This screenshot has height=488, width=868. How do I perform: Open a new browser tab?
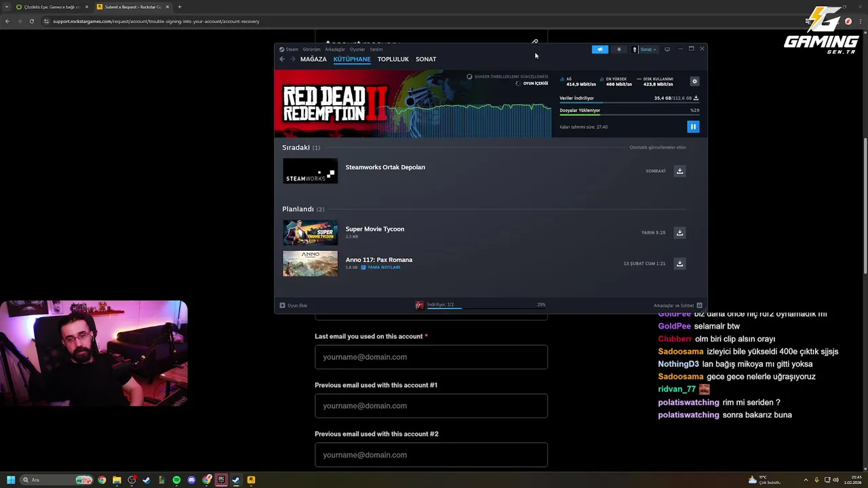pos(180,7)
